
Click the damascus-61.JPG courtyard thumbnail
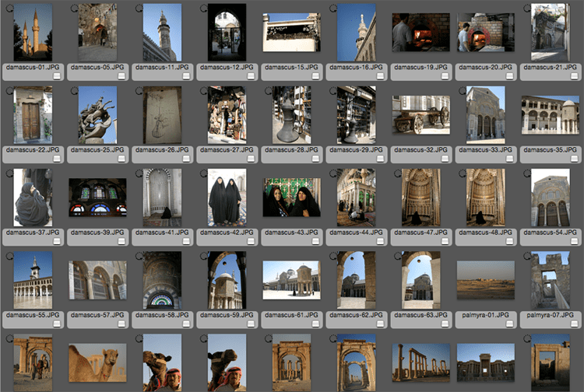pyautogui.click(x=291, y=280)
